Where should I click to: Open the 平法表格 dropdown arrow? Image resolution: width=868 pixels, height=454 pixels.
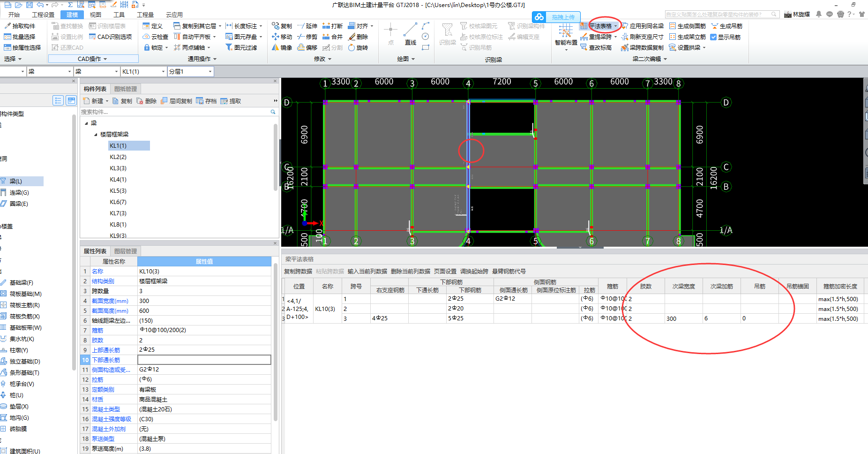(615, 26)
